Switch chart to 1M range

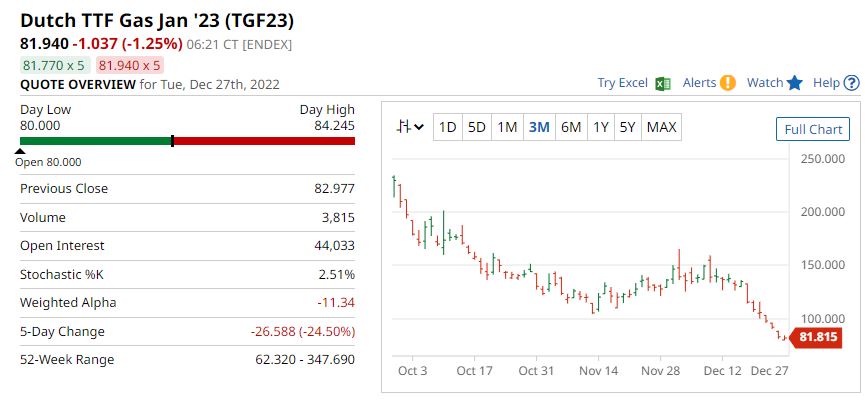click(x=507, y=127)
